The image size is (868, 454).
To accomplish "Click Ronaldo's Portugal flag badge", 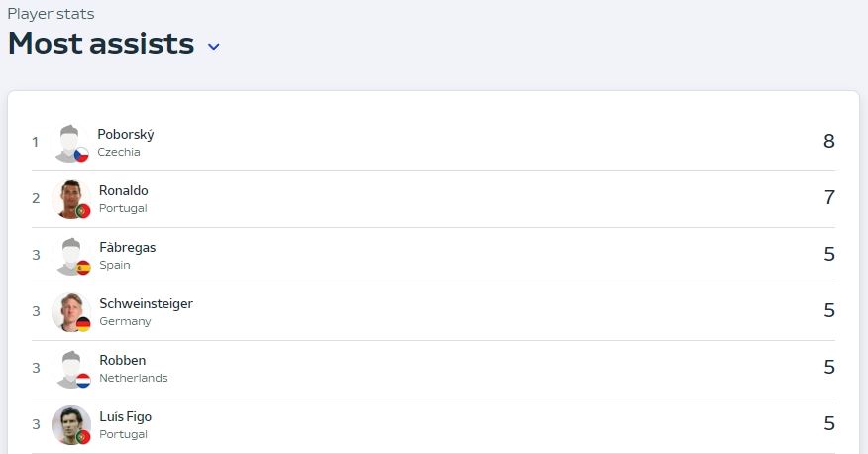I will (x=83, y=211).
